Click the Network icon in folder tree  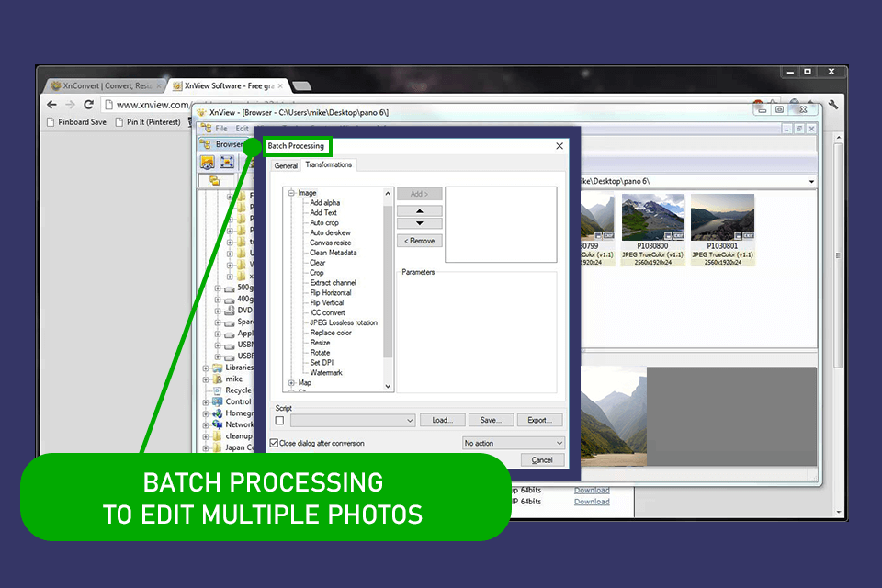[217, 424]
